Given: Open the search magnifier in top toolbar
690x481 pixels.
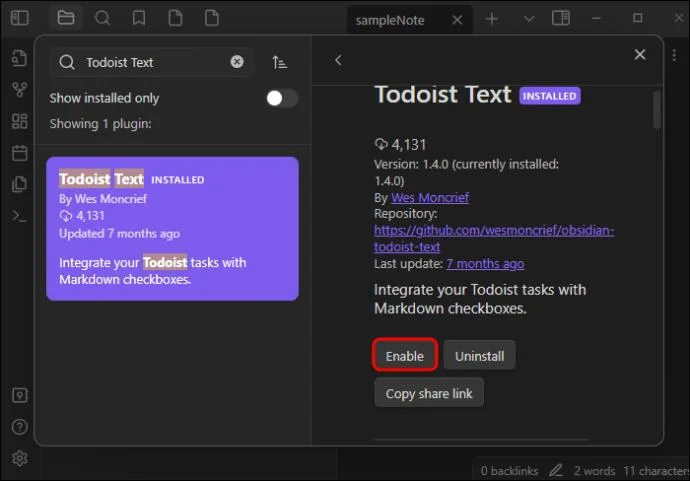Looking at the screenshot, I should point(102,18).
